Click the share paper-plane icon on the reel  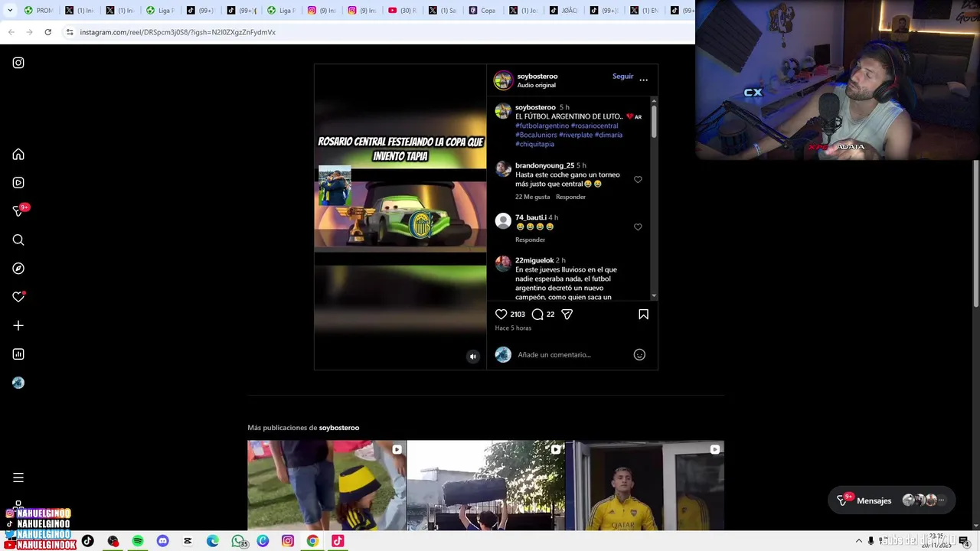tap(567, 314)
